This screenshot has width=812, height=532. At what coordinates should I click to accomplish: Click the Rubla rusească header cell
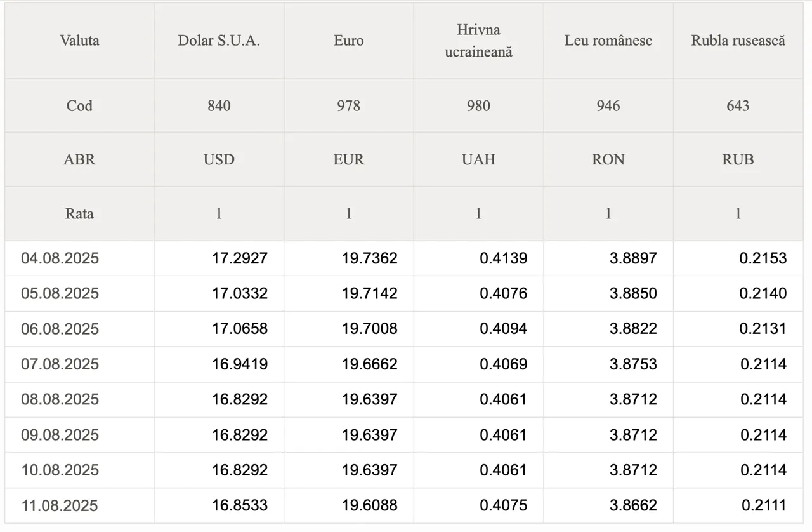738,41
